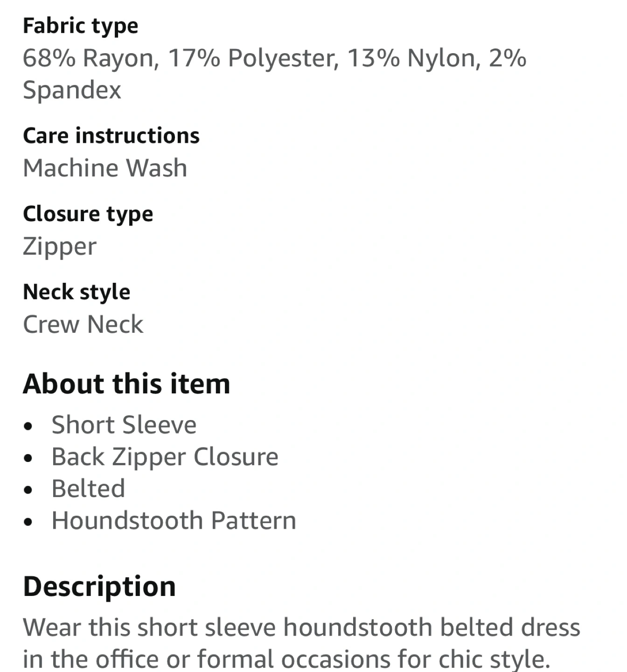Click the bullet dot beside Houndstooth Pattern
Image resolution: width=627 pixels, height=672 pixels.
tap(29, 521)
